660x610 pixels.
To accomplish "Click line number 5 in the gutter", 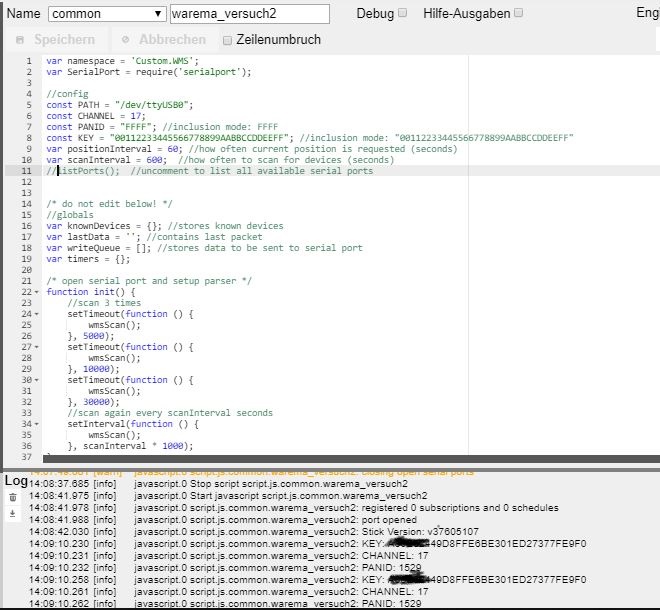I will [x=29, y=105].
